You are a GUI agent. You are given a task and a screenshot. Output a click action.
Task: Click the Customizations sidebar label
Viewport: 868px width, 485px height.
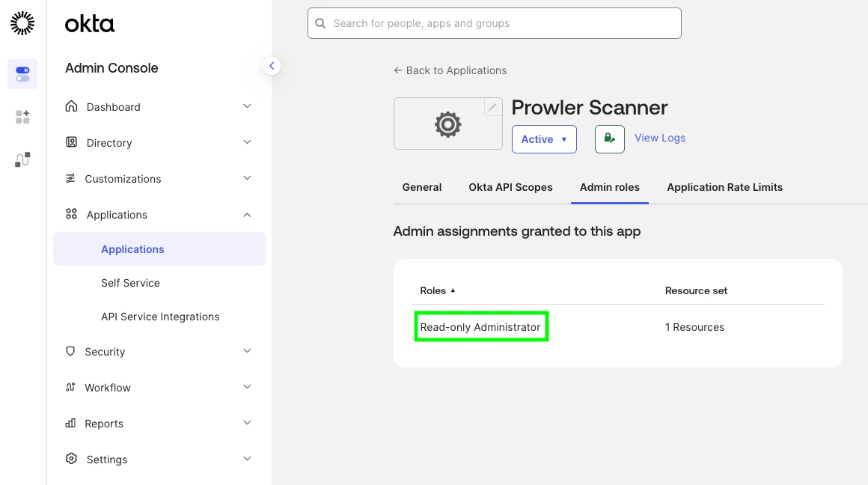coord(123,179)
